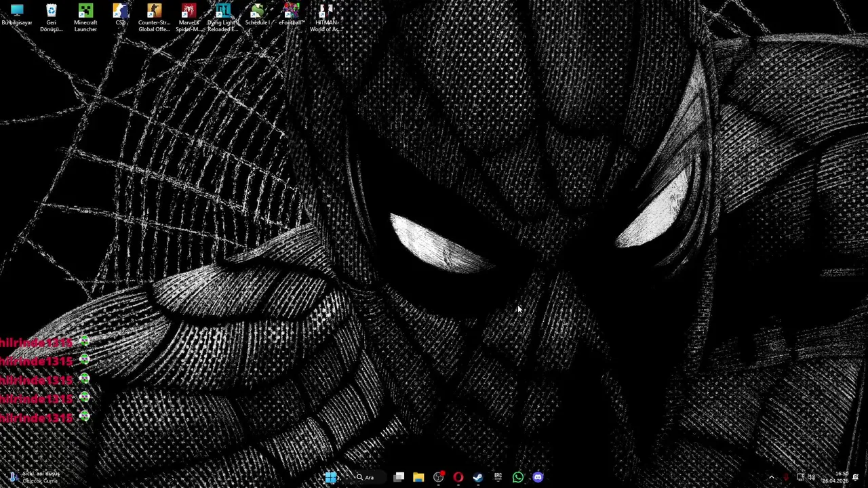The width and height of the screenshot is (868, 488).
Task: Select the Counter-Strike Global Offensive shortcut
Action: point(154,18)
